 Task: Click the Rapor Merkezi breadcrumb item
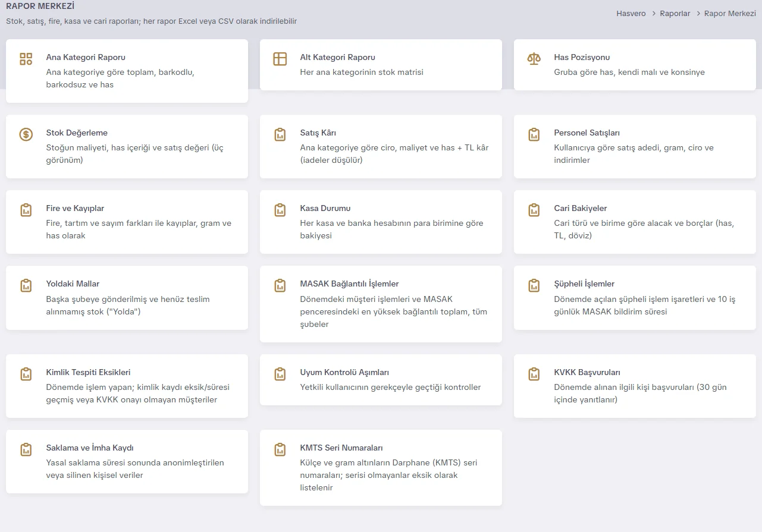pyautogui.click(x=730, y=13)
